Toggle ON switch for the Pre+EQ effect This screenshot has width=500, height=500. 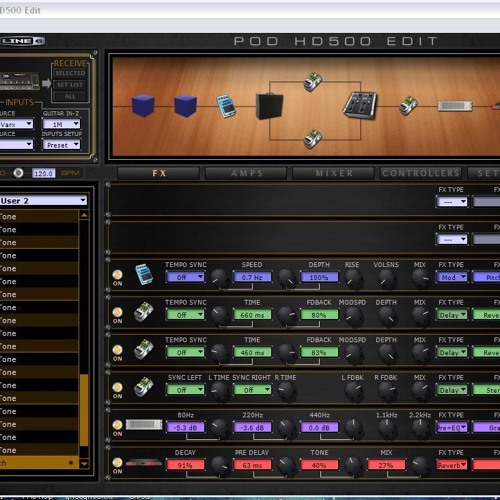[x=117, y=425]
